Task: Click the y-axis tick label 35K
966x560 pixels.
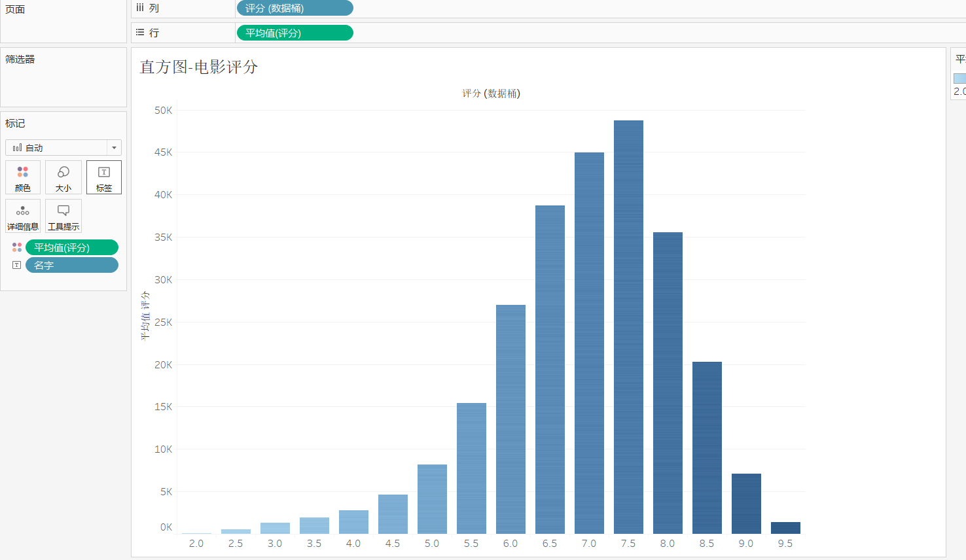Action: [164, 237]
